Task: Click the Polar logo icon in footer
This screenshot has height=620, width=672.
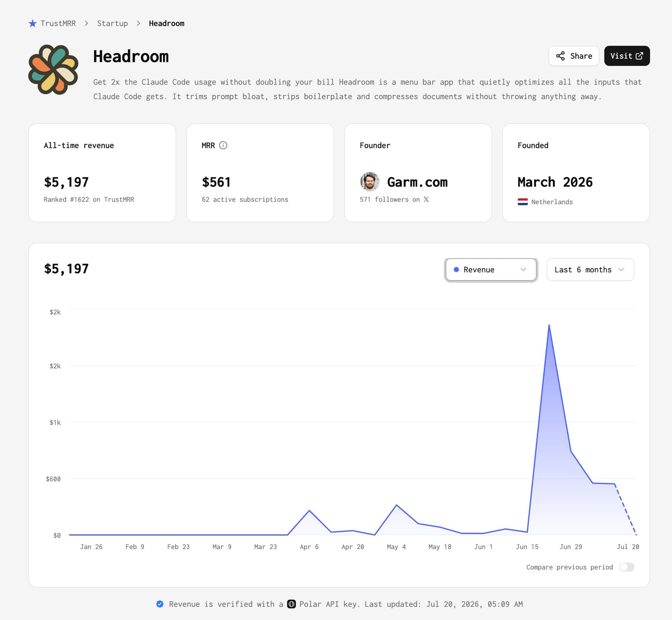Action: (x=292, y=604)
